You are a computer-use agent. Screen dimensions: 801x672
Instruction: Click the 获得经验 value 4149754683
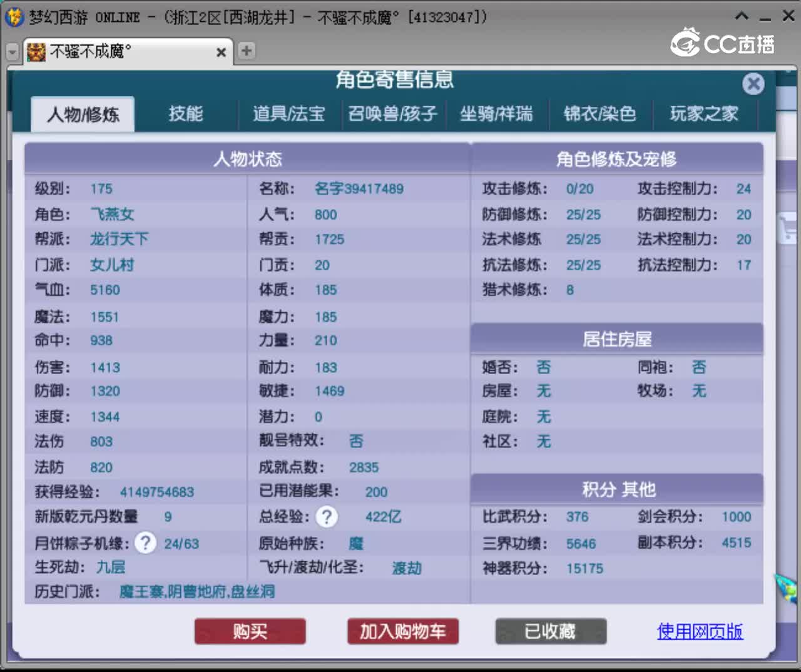click(157, 492)
